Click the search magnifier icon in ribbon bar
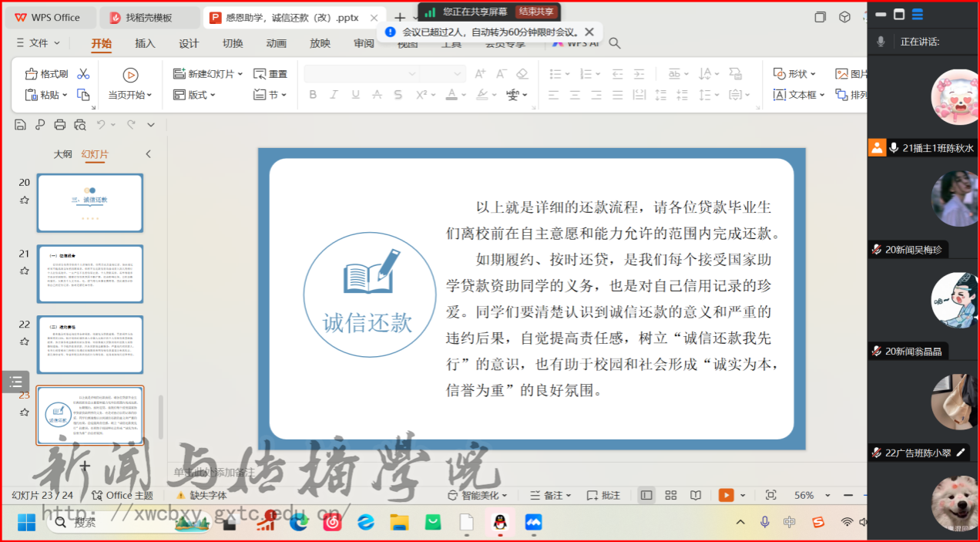The height and width of the screenshot is (542, 980). pos(615,43)
